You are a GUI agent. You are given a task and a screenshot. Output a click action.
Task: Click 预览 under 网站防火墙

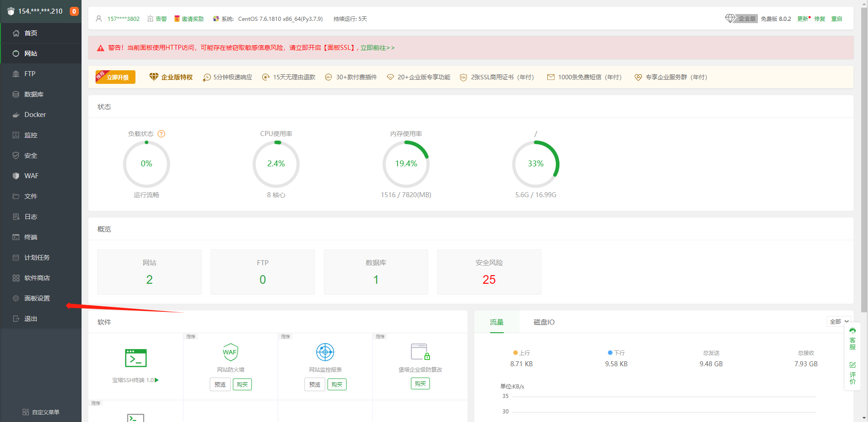coord(220,384)
